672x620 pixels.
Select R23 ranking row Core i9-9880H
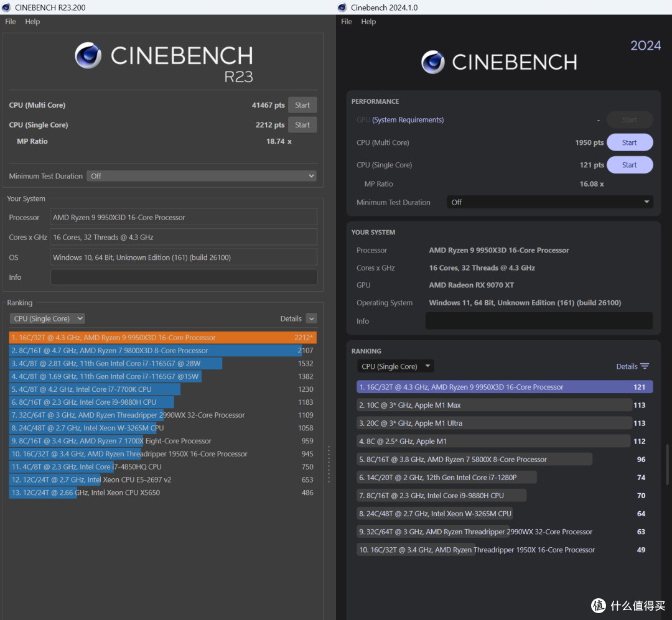[163, 402]
